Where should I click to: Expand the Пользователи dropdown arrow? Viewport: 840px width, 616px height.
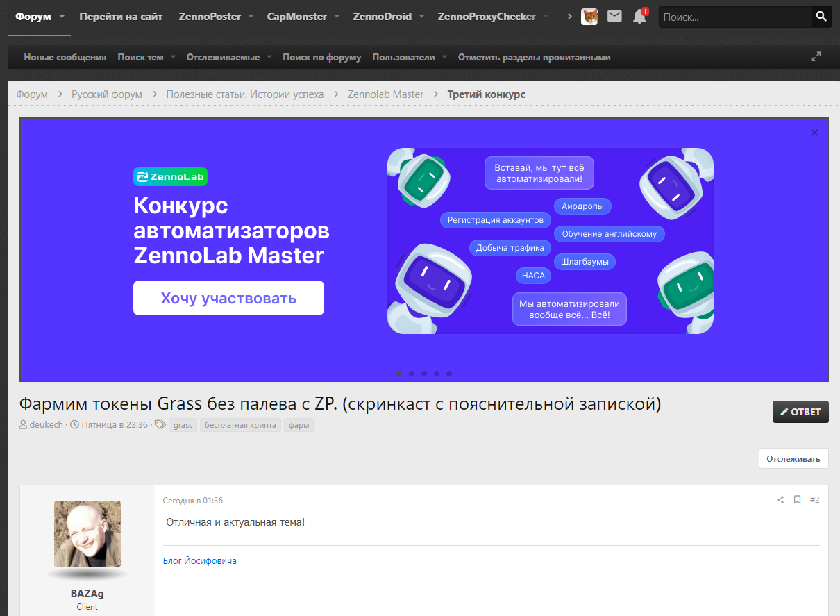[444, 58]
